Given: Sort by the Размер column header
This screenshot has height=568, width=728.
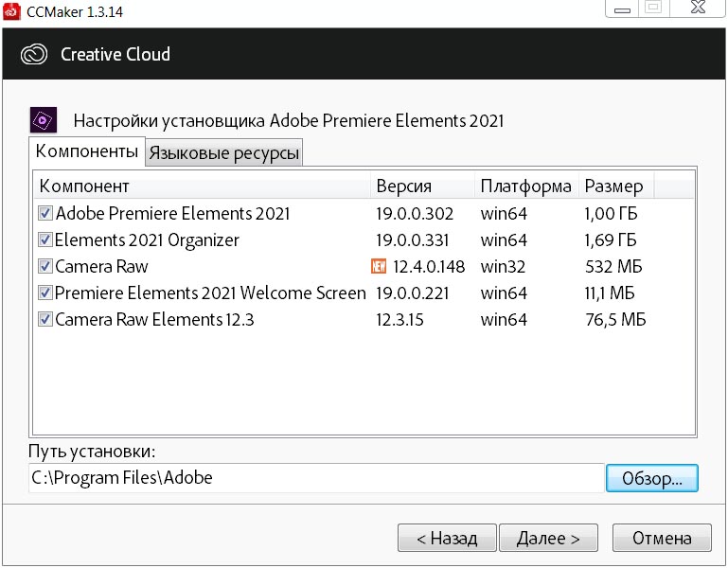Looking at the screenshot, I should [616, 186].
